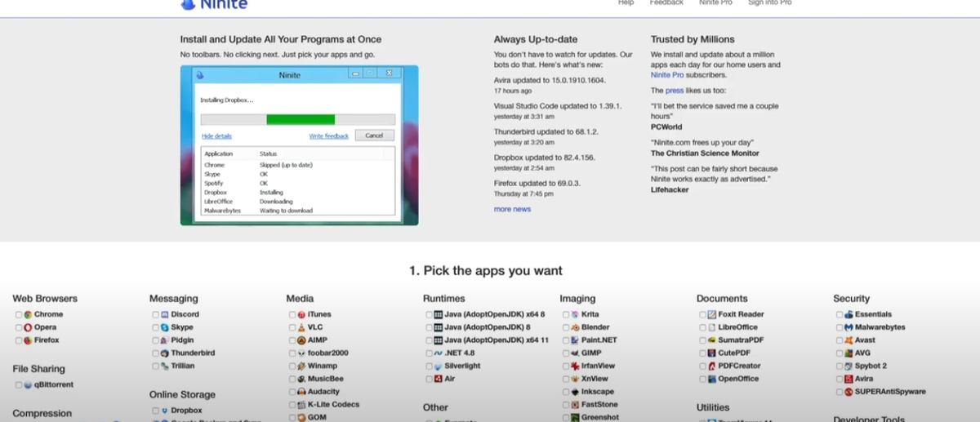Click the iTunes icon in Media

tap(301, 314)
